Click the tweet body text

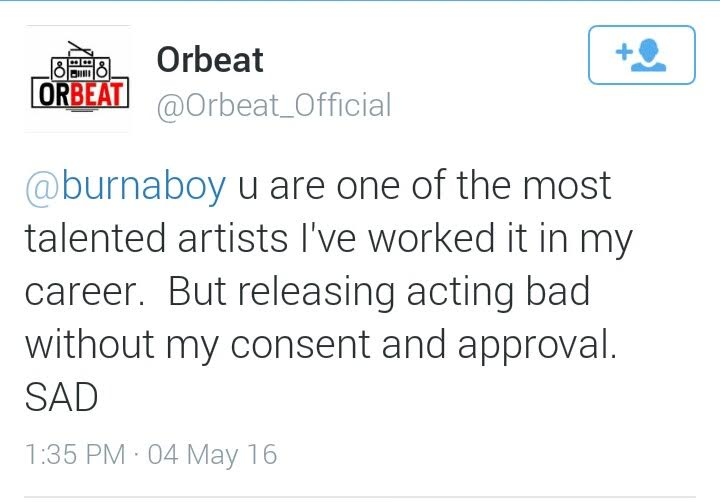(x=320, y=290)
